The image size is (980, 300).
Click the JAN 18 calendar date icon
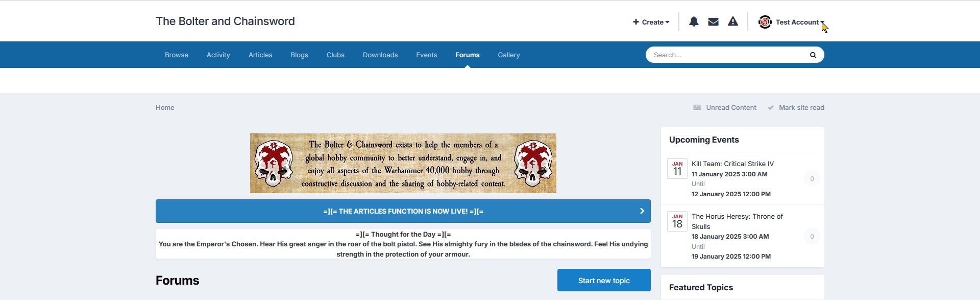click(x=677, y=221)
